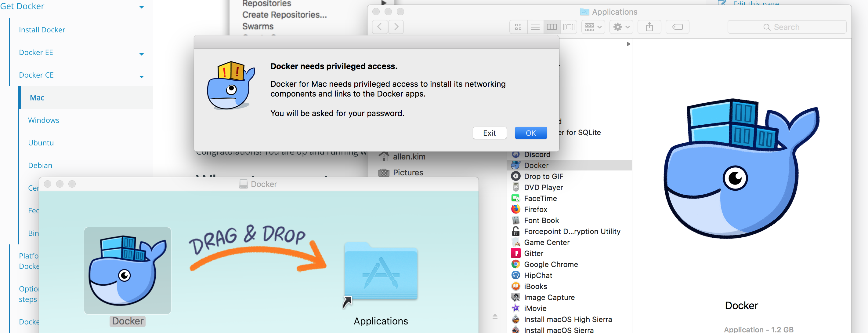Collapse the Docker CE section

[142, 77]
